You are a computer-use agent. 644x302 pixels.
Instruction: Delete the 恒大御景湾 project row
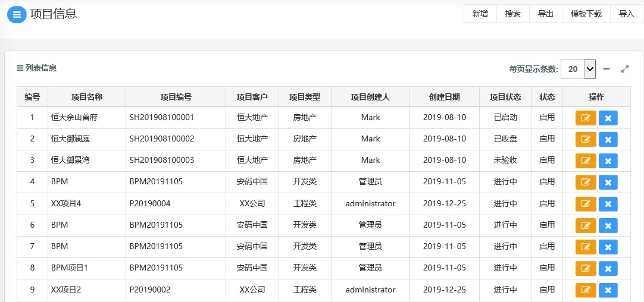[x=608, y=161]
